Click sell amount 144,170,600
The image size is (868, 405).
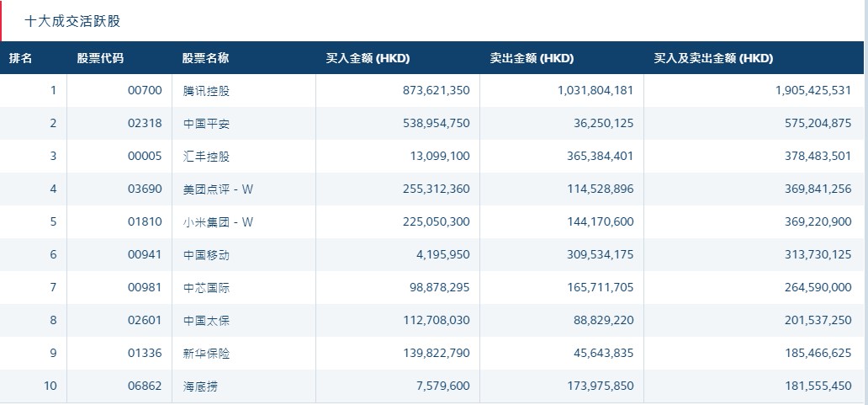click(x=600, y=221)
